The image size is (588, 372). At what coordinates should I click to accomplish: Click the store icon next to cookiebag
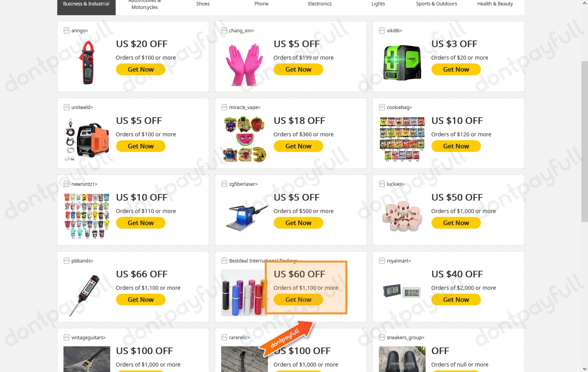coord(382,107)
